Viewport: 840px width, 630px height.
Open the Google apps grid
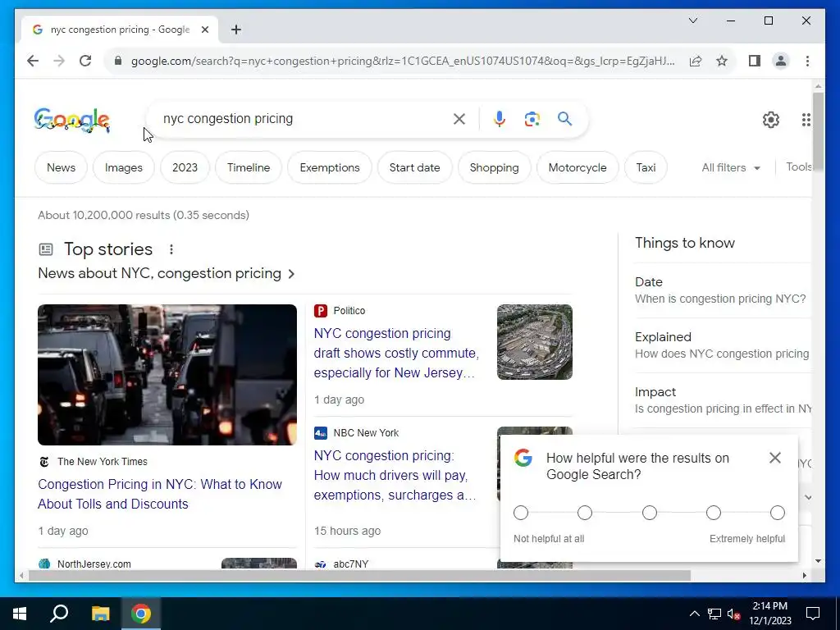click(806, 120)
